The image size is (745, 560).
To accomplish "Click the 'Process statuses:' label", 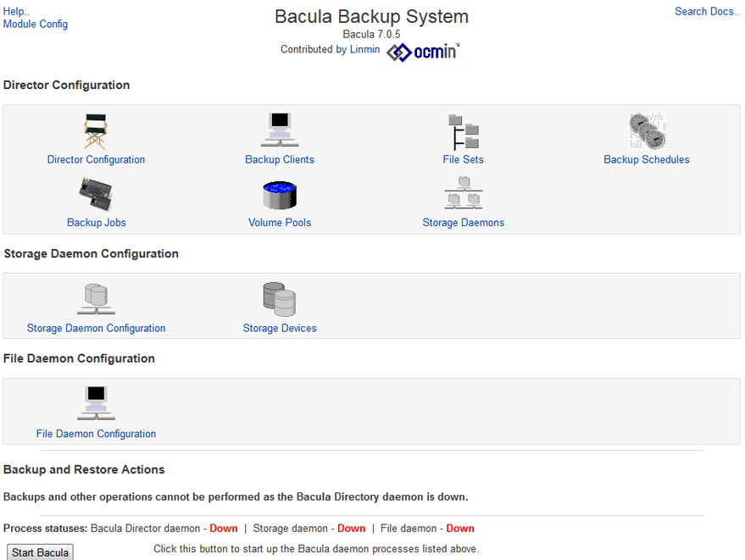I will [46, 529].
